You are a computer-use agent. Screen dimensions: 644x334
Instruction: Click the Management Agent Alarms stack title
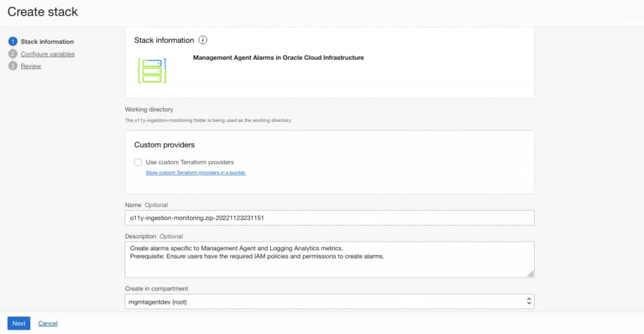coord(279,57)
